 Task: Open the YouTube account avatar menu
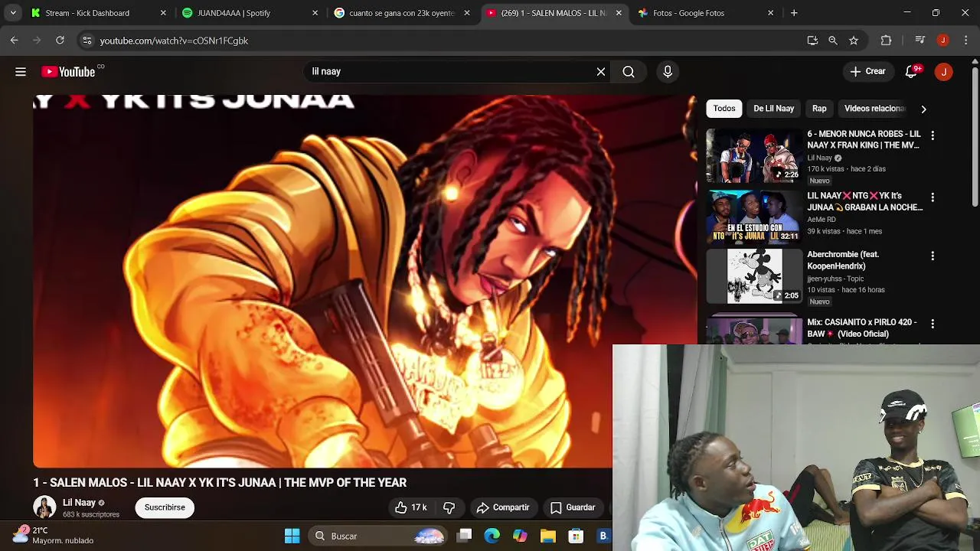[x=943, y=71]
